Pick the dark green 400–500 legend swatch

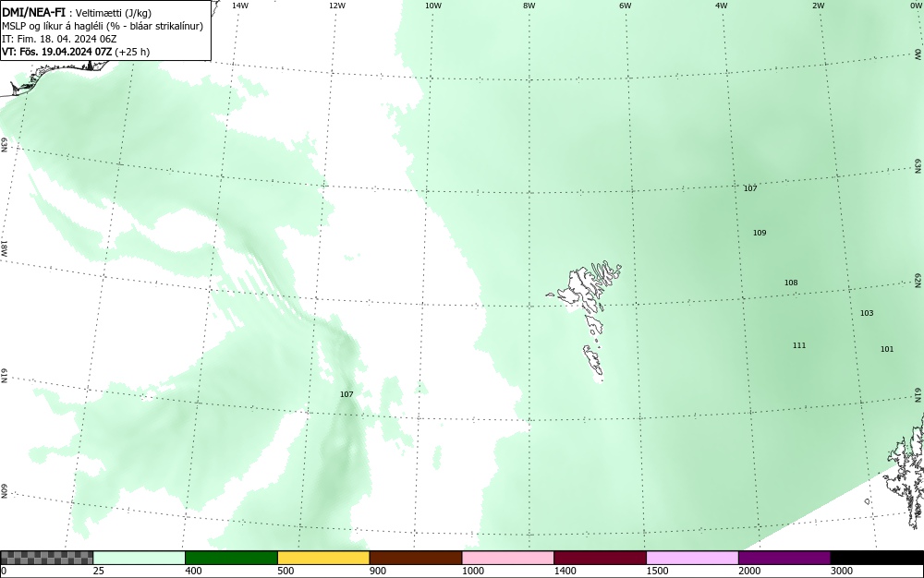click(x=231, y=558)
